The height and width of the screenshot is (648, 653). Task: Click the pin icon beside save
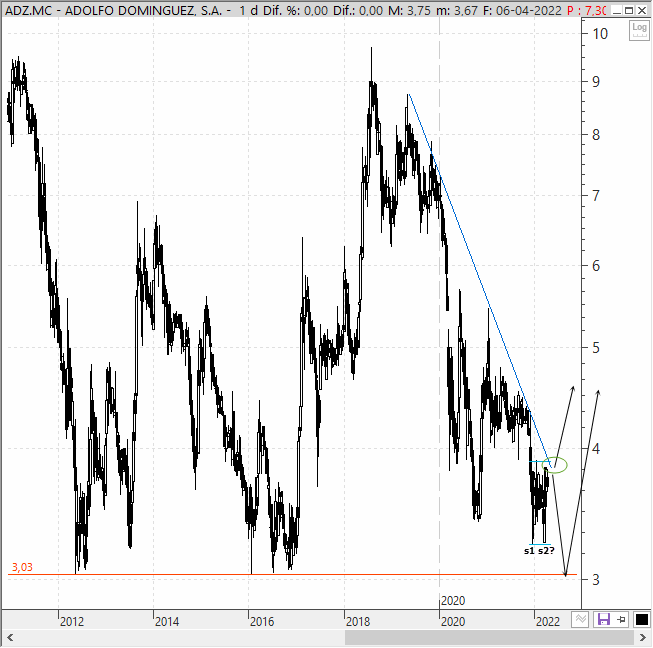(621, 620)
